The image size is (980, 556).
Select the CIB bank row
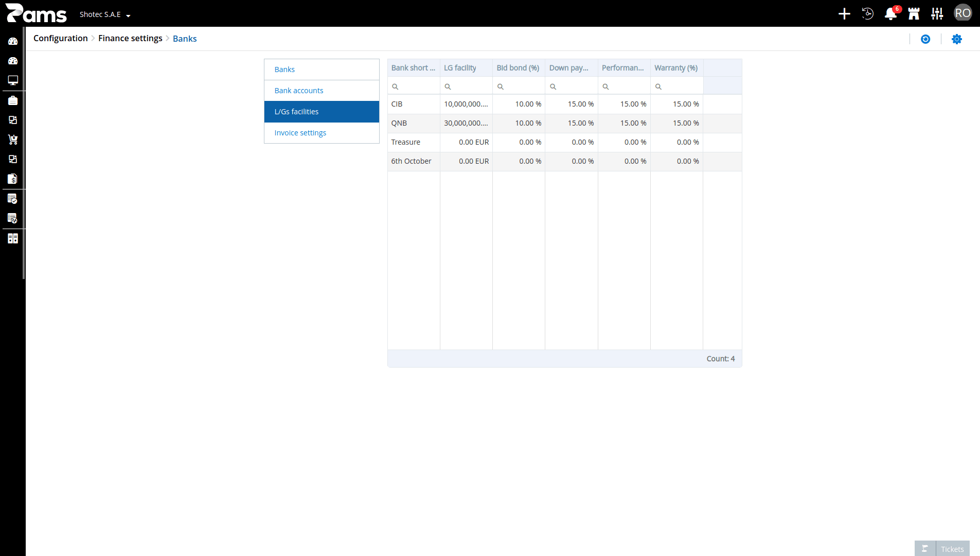click(x=564, y=104)
